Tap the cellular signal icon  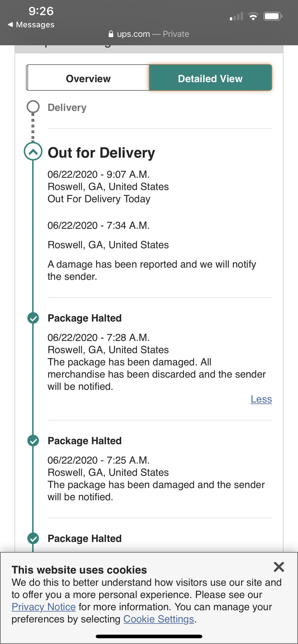coord(236,16)
